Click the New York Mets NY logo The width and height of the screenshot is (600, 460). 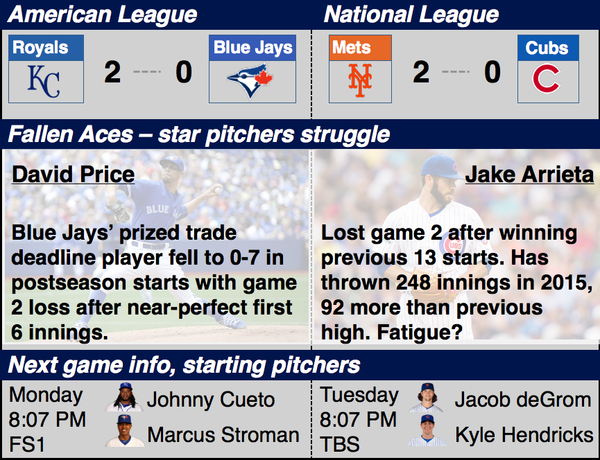click(x=360, y=80)
